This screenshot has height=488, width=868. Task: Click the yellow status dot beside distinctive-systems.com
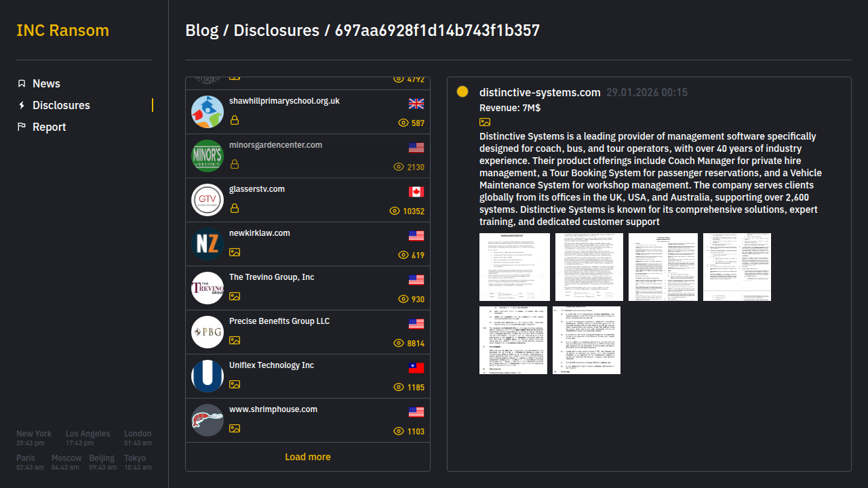(x=462, y=91)
